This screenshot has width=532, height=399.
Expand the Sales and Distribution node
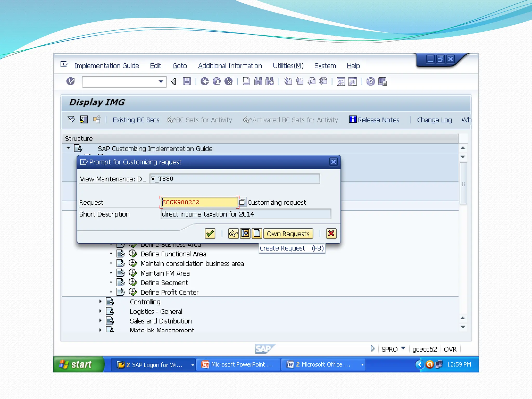pyautogui.click(x=101, y=321)
